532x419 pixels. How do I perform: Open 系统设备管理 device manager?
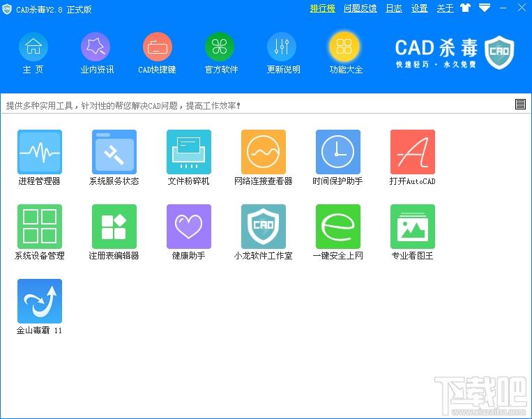pyautogui.click(x=40, y=227)
